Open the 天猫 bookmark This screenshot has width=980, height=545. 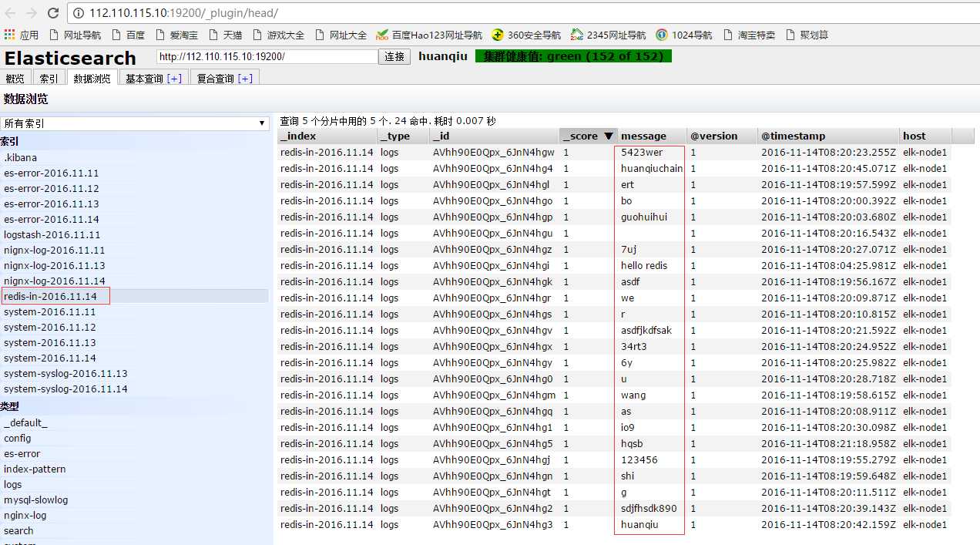pos(225,35)
